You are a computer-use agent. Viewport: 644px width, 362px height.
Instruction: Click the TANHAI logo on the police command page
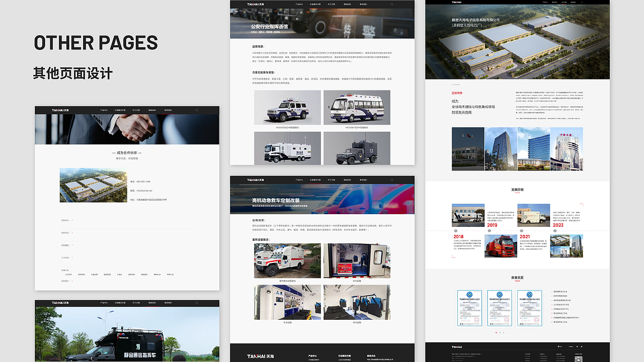257,4
